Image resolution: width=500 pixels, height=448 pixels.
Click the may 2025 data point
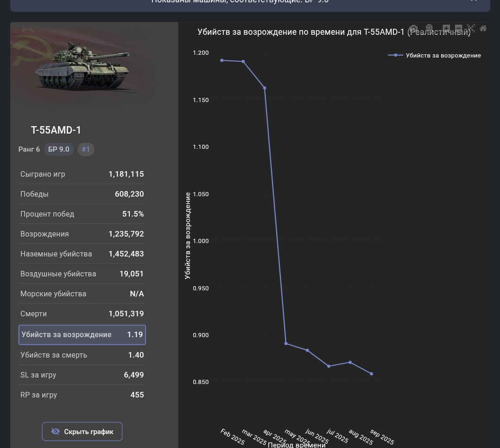pos(286,344)
